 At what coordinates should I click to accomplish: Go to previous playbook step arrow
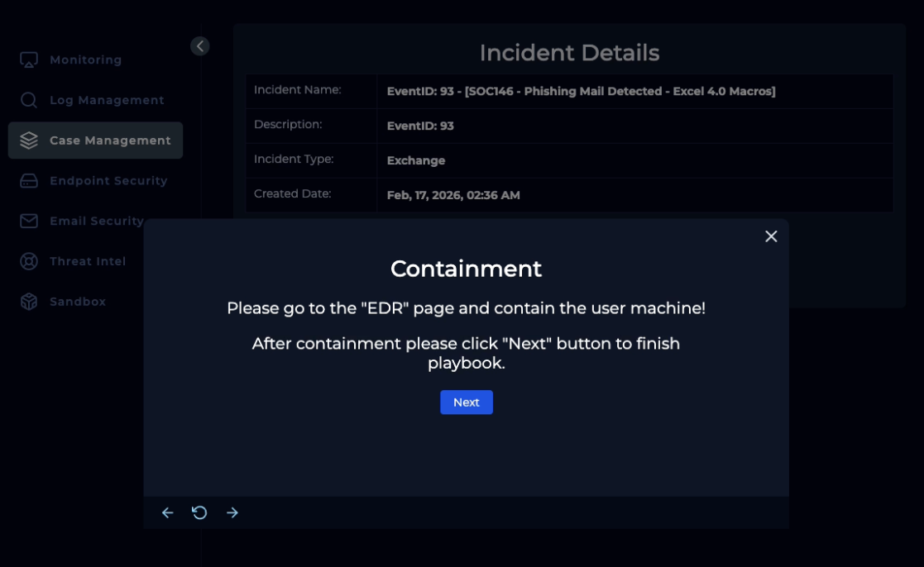(x=167, y=513)
